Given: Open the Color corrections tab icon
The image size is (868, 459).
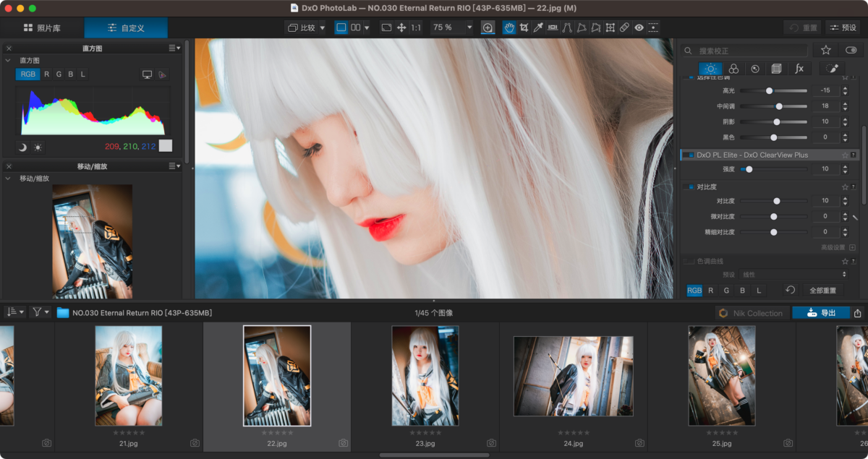Looking at the screenshot, I should pos(733,69).
